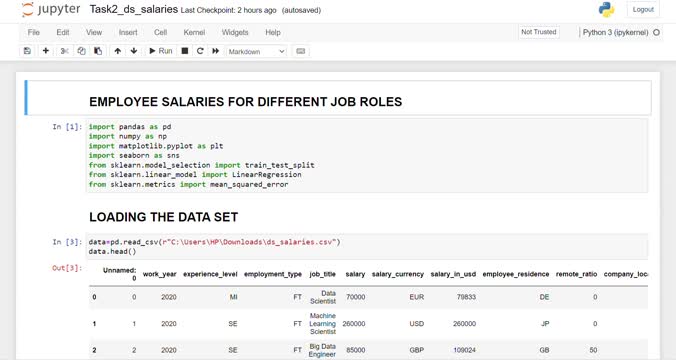The width and height of the screenshot is (676, 360).
Task: Open the Cell menu
Action: point(160,32)
